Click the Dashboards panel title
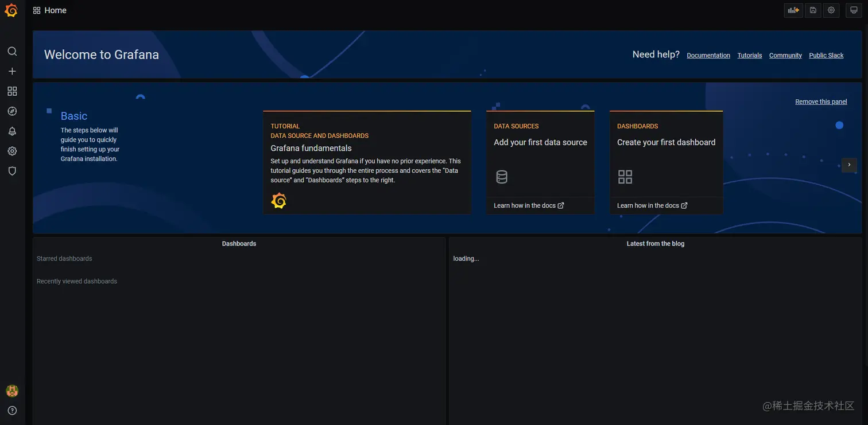This screenshot has width=868, height=425. 239,244
